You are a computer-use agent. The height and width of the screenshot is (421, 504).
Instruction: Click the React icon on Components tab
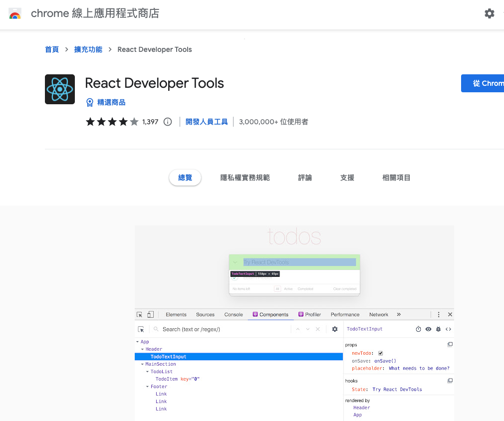tap(255, 314)
